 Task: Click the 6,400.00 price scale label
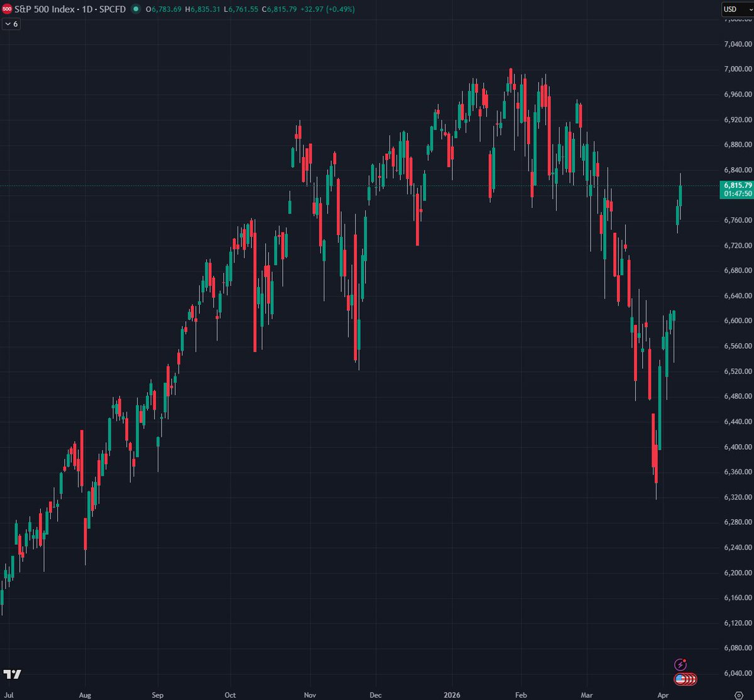coord(738,447)
